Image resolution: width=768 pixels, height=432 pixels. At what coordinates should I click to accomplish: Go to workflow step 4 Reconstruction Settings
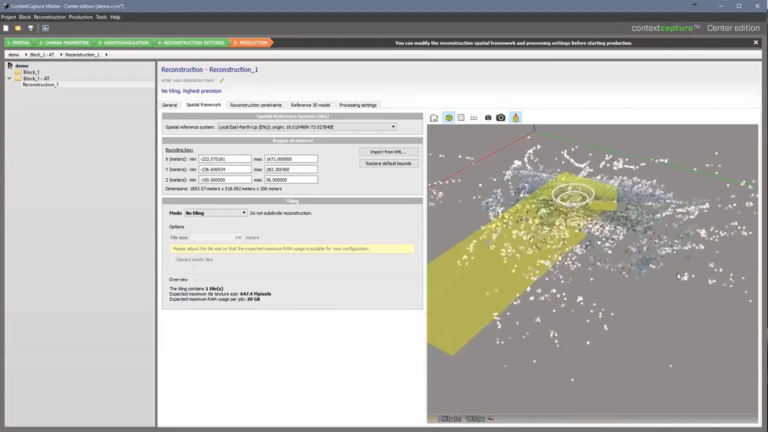click(x=191, y=43)
